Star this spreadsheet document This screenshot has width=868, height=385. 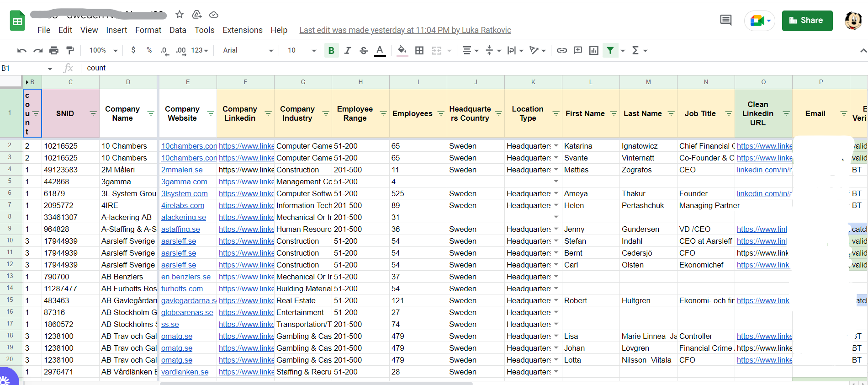coord(180,15)
